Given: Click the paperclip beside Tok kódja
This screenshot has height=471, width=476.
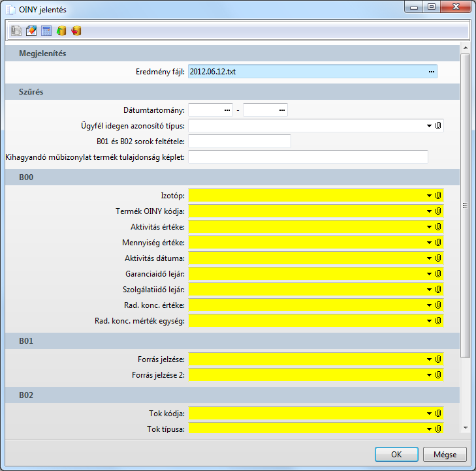Looking at the screenshot, I should coord(438,413).
